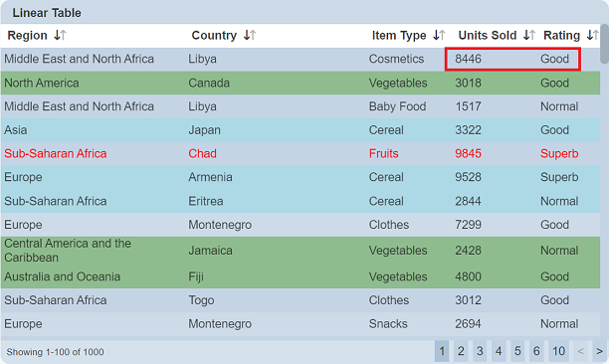Image resolution: width=609 pixels, height=364 pixels.
Task: Sort table by Country column arrows
Action: pos(250,36)
